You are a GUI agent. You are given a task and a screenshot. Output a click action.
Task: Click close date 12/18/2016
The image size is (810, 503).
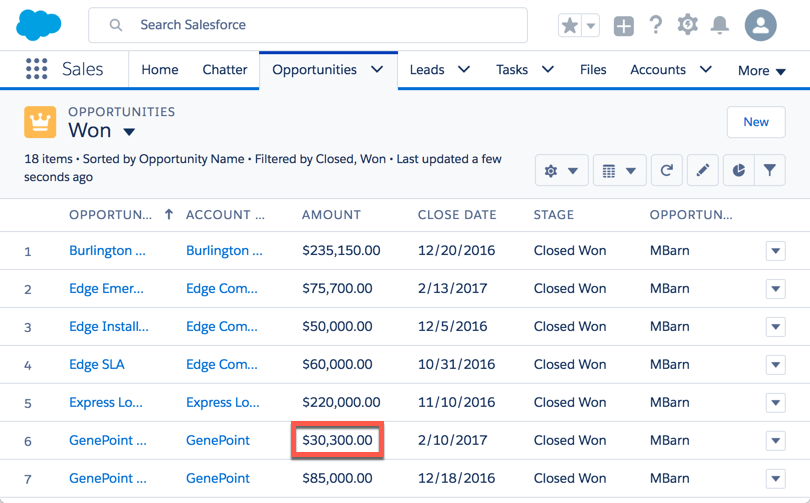(457, 478)
